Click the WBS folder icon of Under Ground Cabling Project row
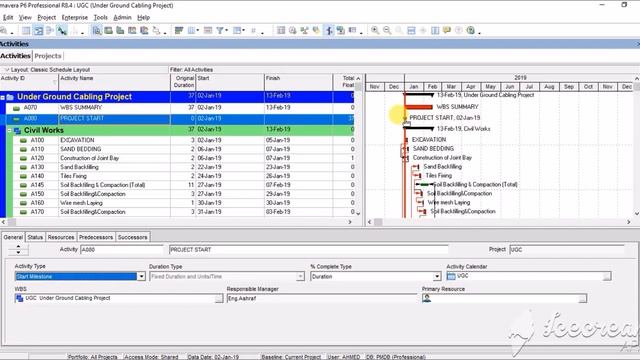 click(x=10, y=97)
